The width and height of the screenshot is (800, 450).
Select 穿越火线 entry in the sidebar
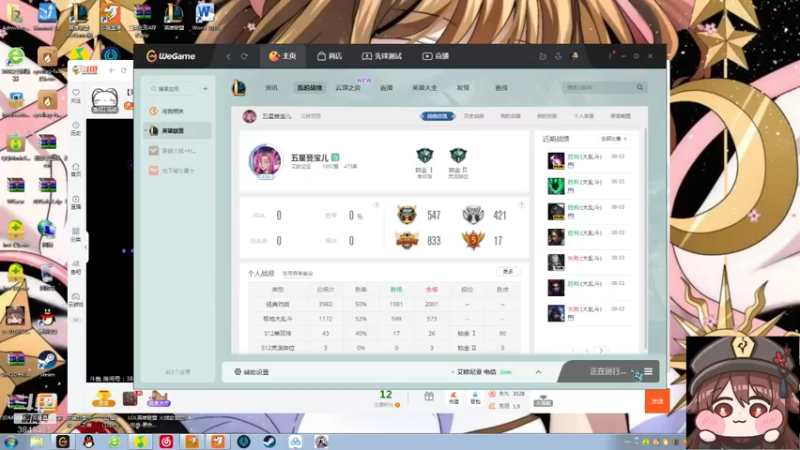click(x=178, y=151)
